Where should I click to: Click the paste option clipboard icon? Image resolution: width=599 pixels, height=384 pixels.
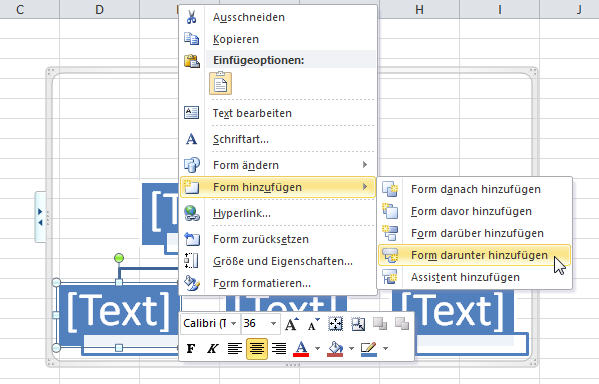(220, 83)
